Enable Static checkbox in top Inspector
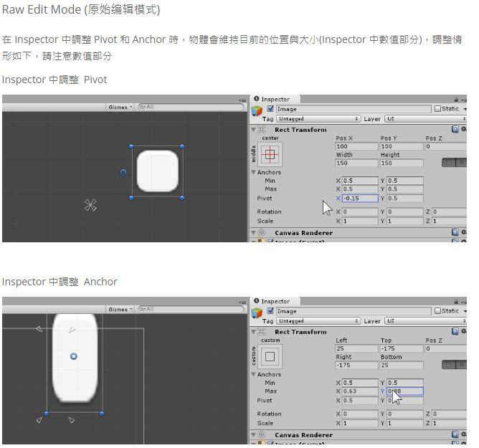Image resolution: width=479 pixels, height=448 pixels. [437, 109]
